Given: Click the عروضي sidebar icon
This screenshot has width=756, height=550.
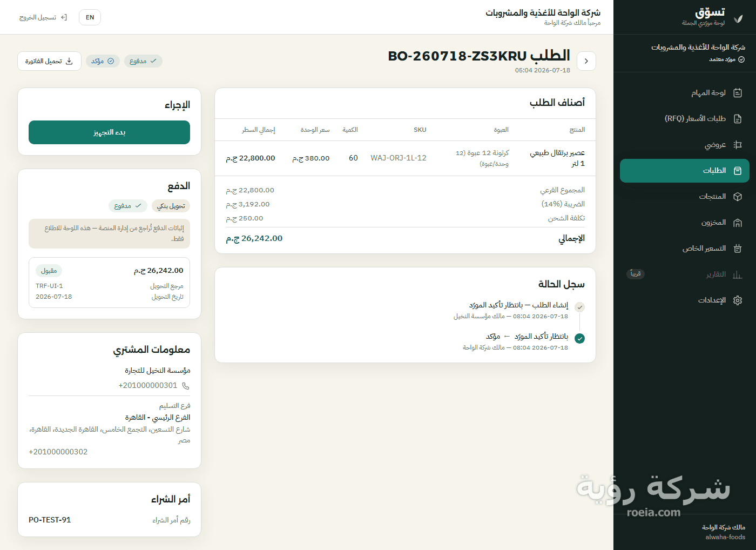Looking at the screenshot, I should click(738, 145).
